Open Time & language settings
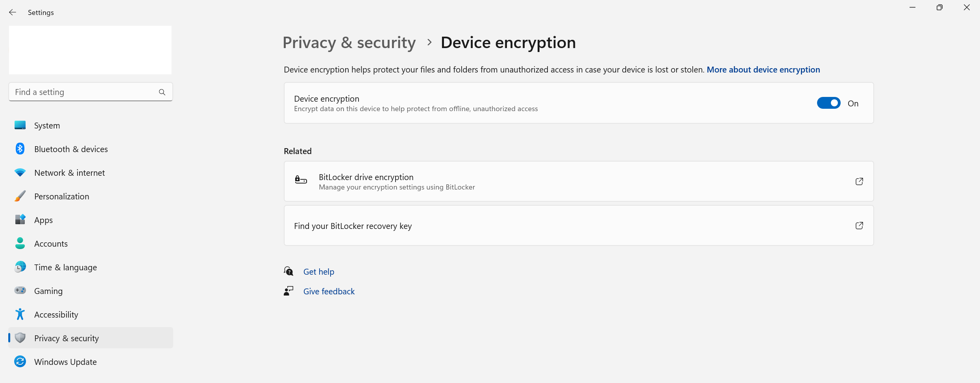980x383 pixels. (x=65, y=267)
